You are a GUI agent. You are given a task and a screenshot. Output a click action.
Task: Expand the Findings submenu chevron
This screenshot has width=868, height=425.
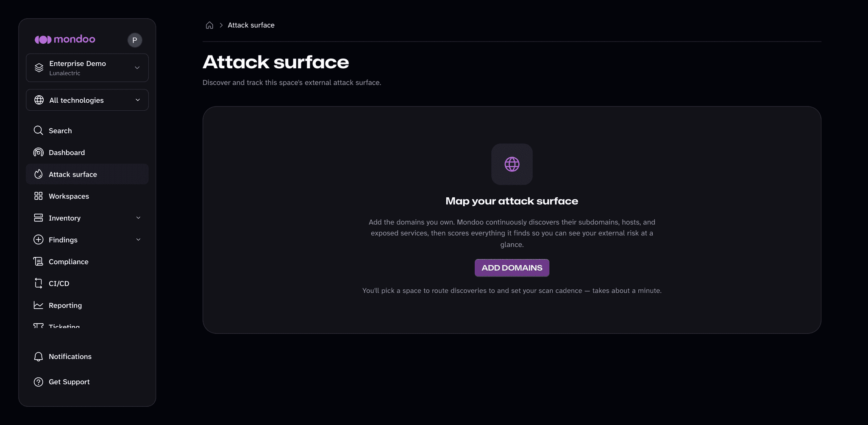pyautogui.click(x=138, y=240)
